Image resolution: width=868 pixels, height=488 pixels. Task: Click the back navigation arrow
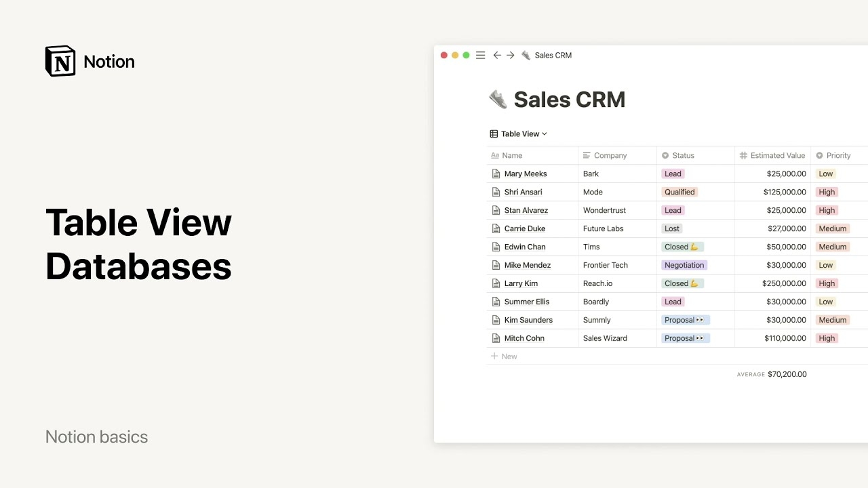click(x=497, y=56)
